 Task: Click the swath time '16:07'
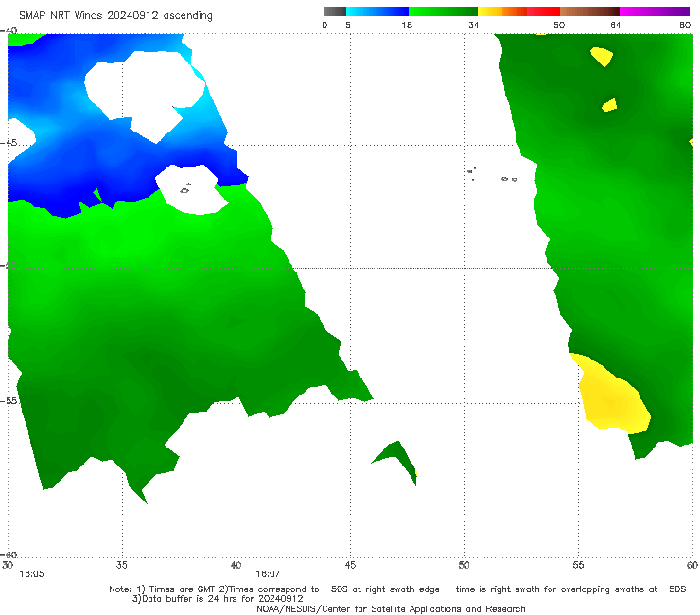tap(268, 574)
